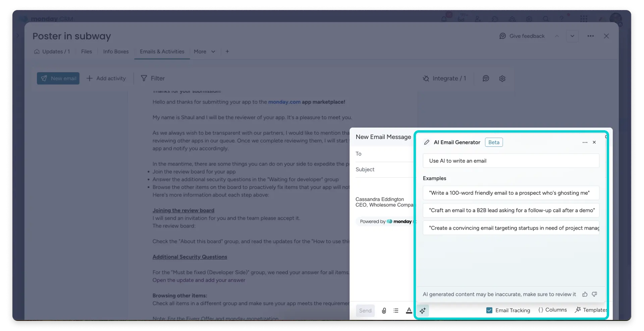
Task: Open email Templates
Action: coord(591,310)
